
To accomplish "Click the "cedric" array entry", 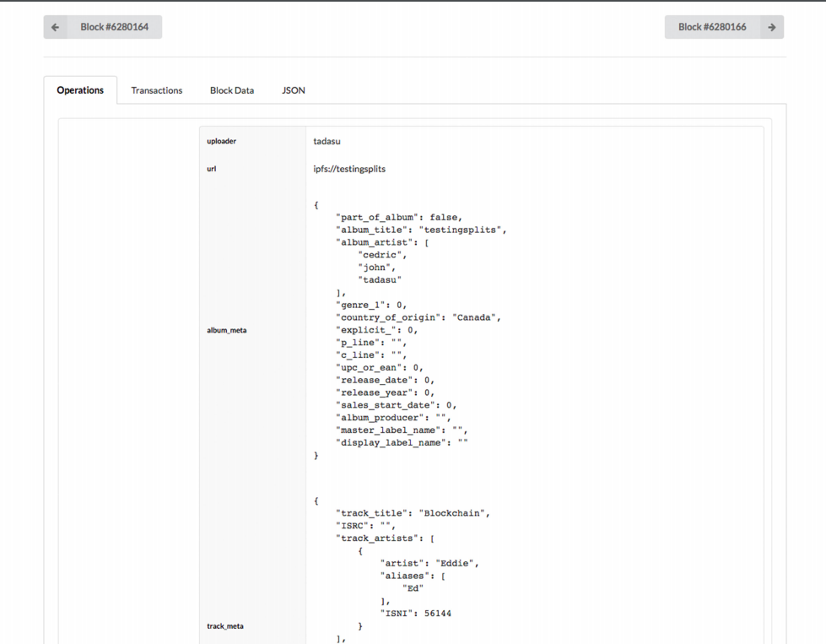I will tap(382, 255).
